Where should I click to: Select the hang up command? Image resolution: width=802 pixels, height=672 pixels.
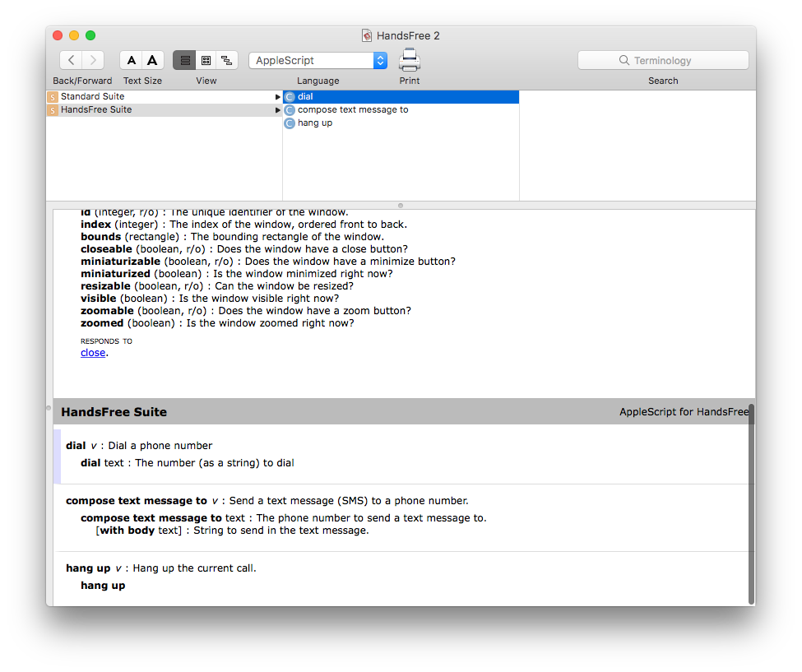[401, 123]
